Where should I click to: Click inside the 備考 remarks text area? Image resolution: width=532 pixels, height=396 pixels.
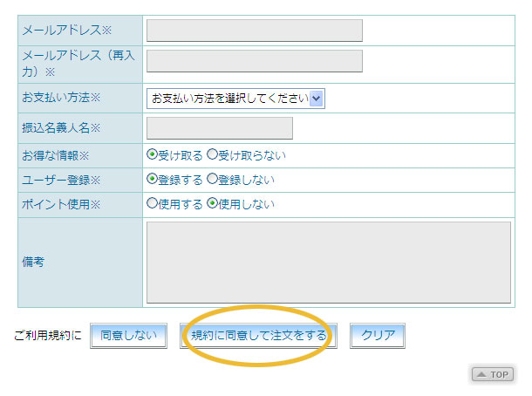click(329, 263)
